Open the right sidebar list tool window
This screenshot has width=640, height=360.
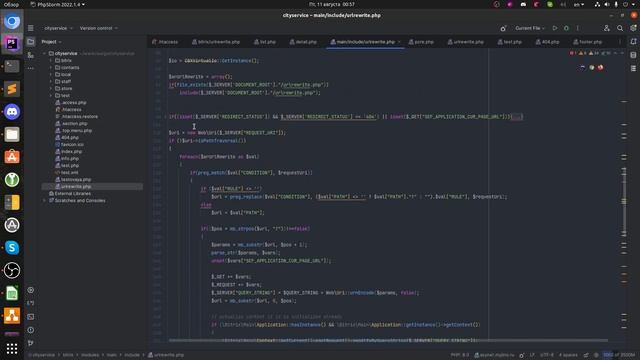click(x=633, y=68)
